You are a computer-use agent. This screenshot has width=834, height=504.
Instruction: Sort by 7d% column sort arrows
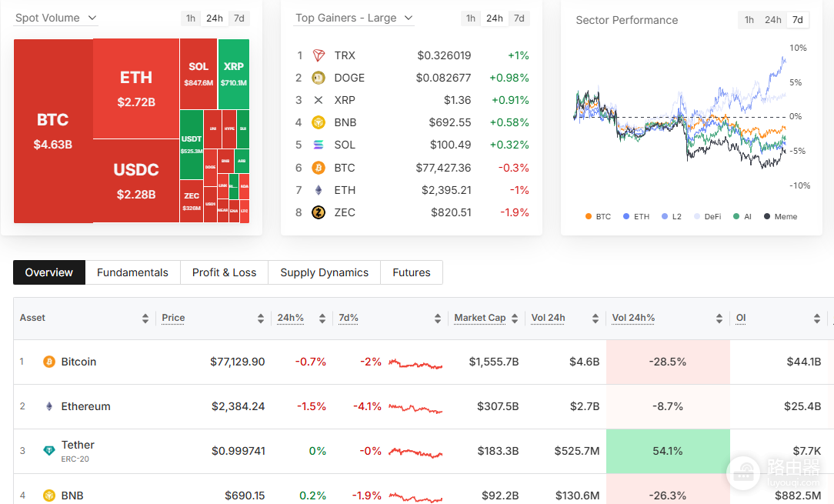pos(438,319)
